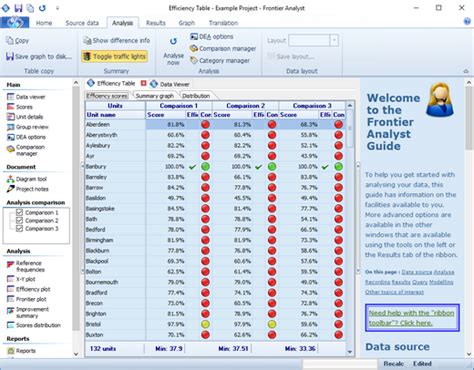Select the Summary graph tab

[x=155, y=96]
